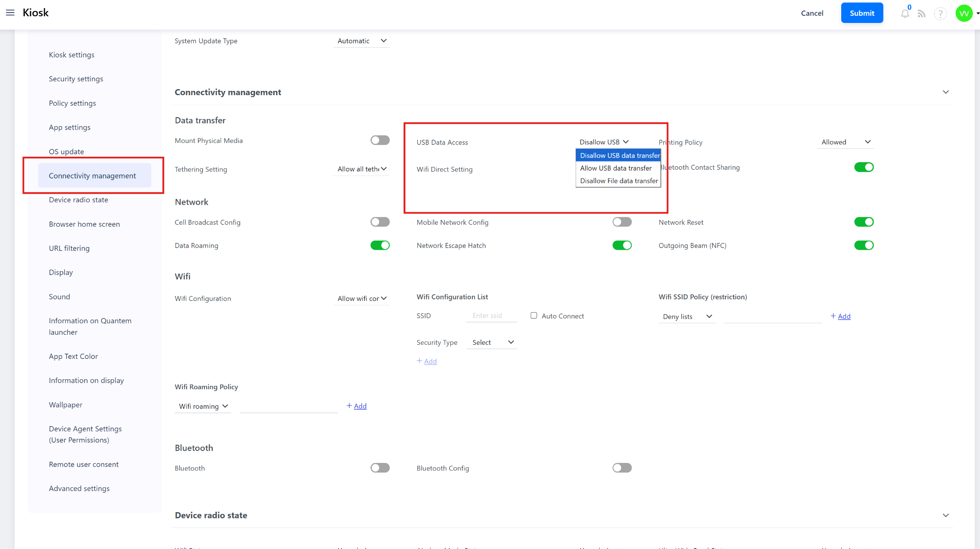Open the System Update Type dropdown
This screenshot has height=549, width=980.
(362, 41)
